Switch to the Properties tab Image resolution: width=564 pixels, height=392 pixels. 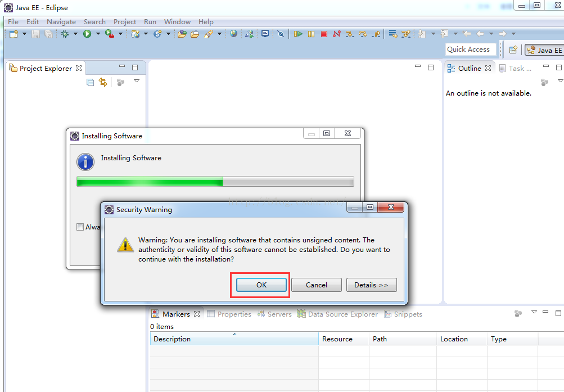pyautogui.click(x=229, y=314)
